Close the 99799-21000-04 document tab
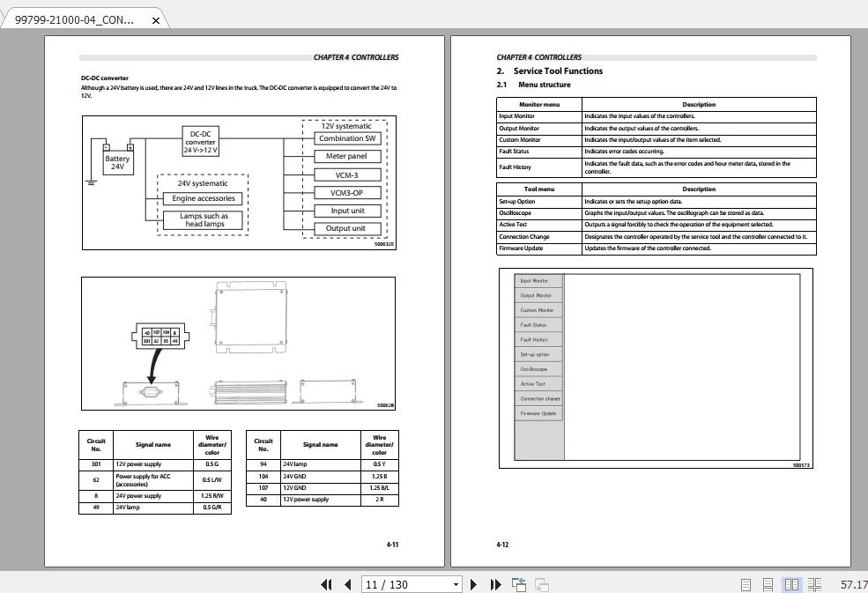Screen dimensions: 868x593 156,20
